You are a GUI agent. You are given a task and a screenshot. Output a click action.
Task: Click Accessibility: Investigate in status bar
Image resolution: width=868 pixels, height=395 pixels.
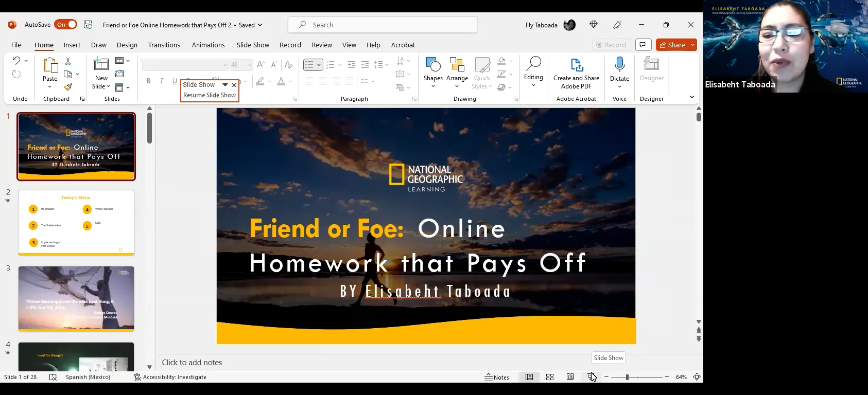pyautogui.click(x=170, y=377)
